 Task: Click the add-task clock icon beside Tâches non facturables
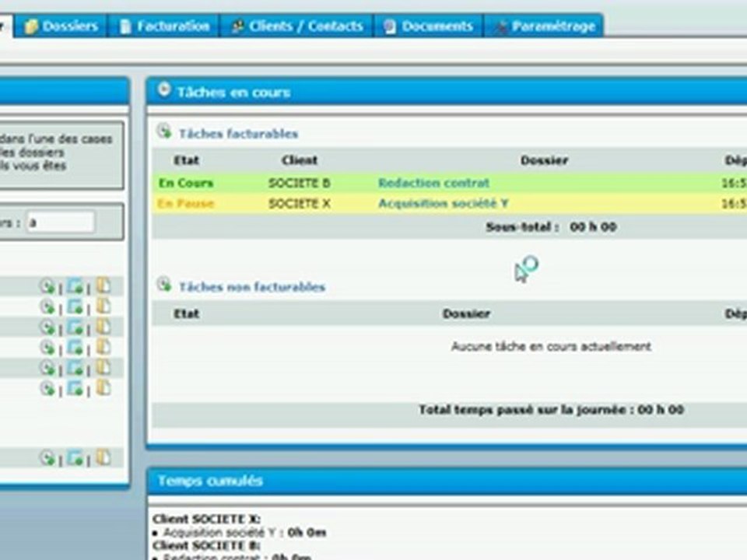point(164,285)
